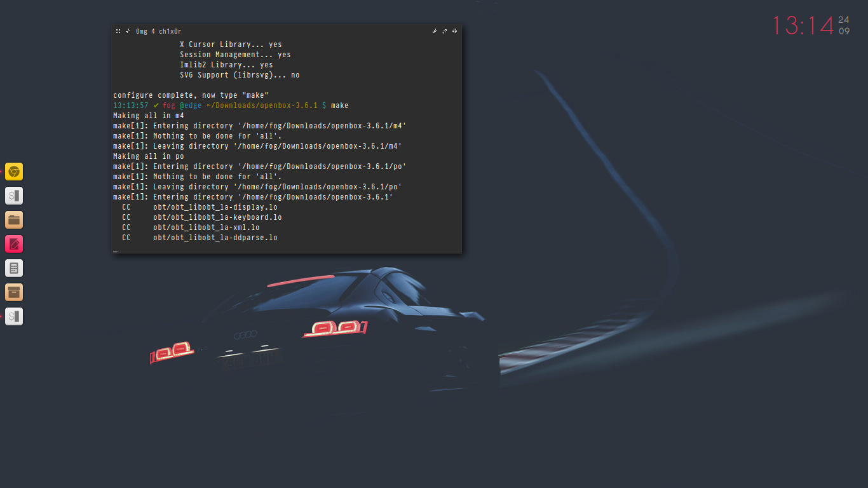868x488 pixels.
Task: Click the 'configure complete' line in the terminal
Action: [191, 95]
